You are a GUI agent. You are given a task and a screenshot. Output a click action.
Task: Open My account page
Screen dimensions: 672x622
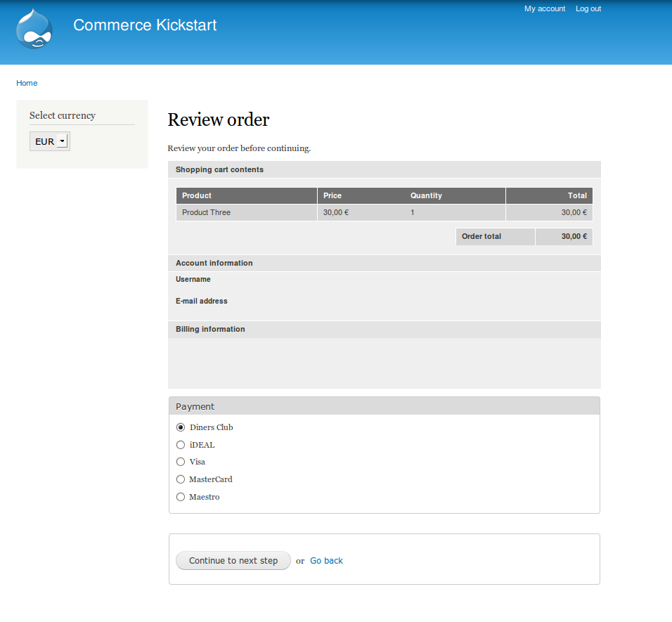(x=545, y=8)
